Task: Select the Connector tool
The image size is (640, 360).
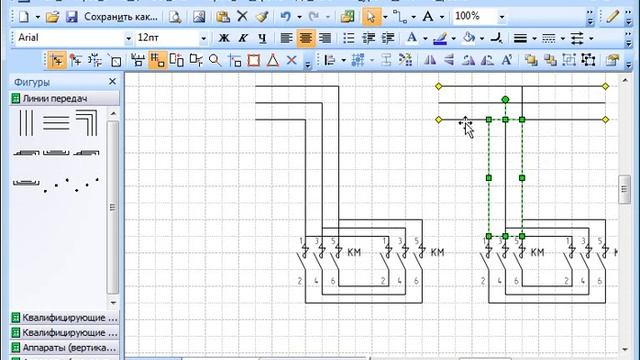Action: (x=400, y=17)
